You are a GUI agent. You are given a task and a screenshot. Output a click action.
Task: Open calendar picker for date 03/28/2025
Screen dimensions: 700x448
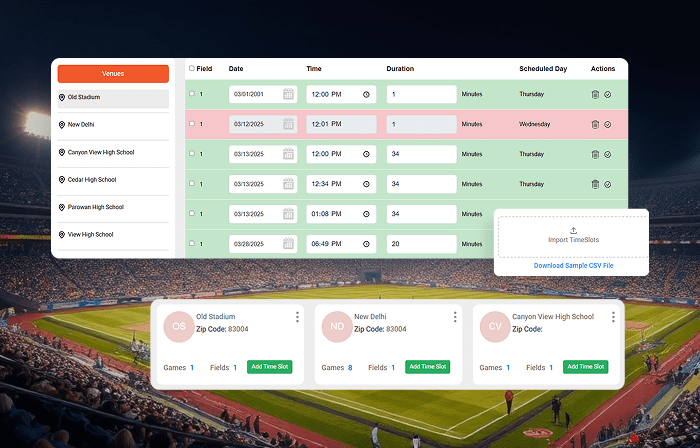coord(288,244)
